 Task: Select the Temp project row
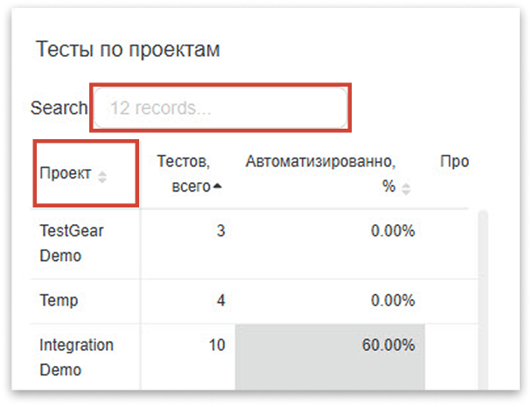255,301
